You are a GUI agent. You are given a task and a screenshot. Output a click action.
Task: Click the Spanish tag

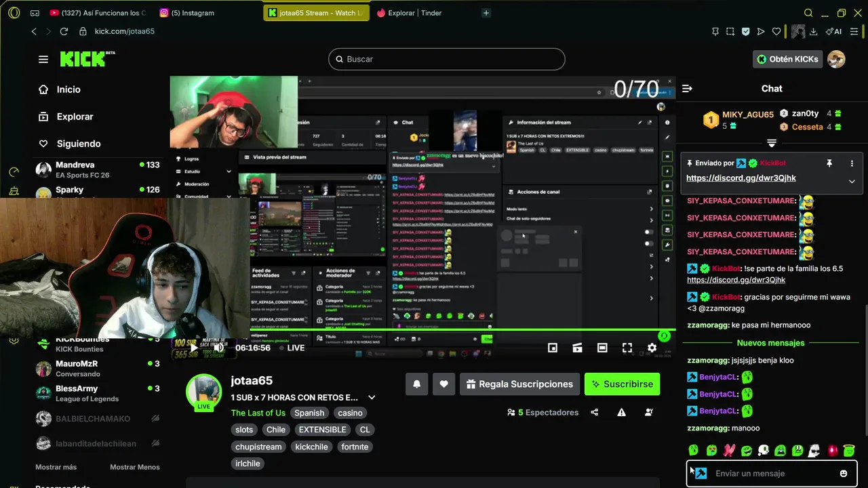coord(309,413)
